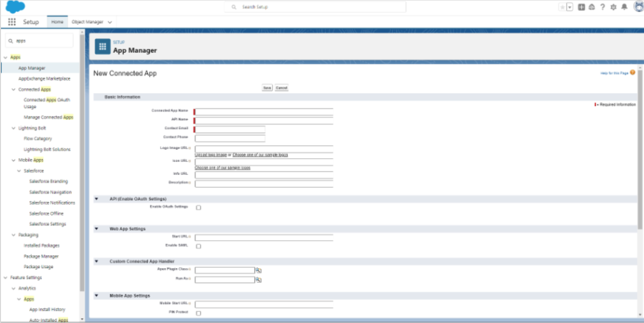Enable OAuth Settings checkbox

[x=198, y=208]
